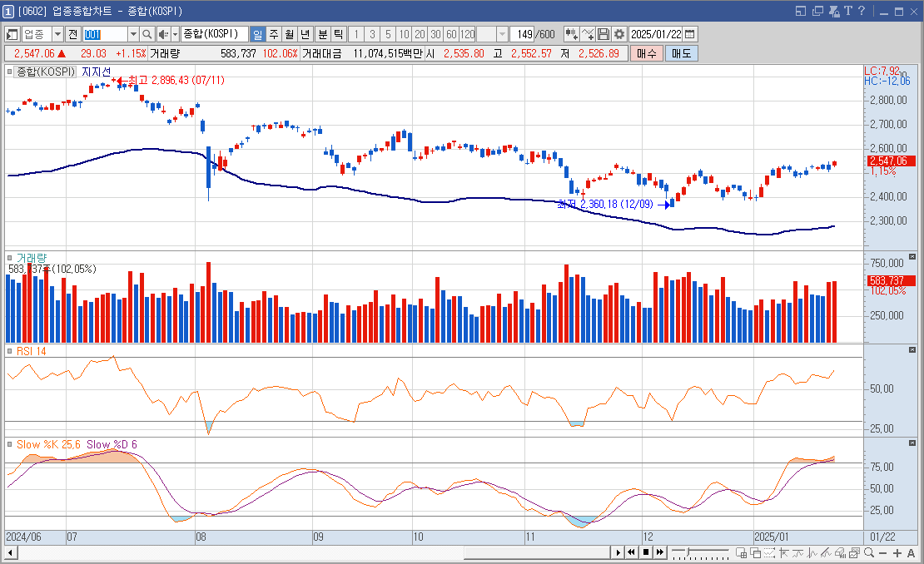Click the 매수 buy button
This screenshot has height=564, width=924.
647,53
